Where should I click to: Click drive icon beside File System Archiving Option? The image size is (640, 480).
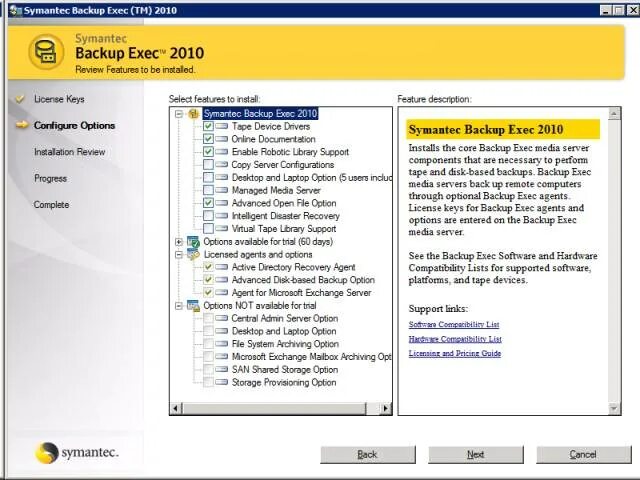pyautogui.click(x=222, y=344)
